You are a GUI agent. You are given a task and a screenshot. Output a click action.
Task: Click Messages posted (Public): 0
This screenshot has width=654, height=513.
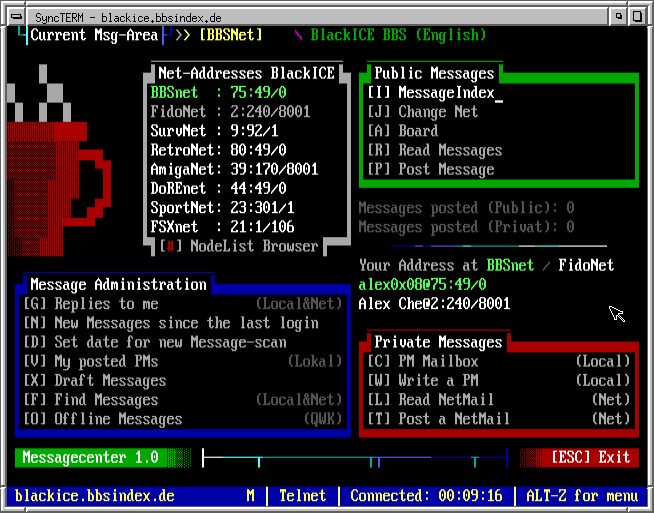pos(467,208)
